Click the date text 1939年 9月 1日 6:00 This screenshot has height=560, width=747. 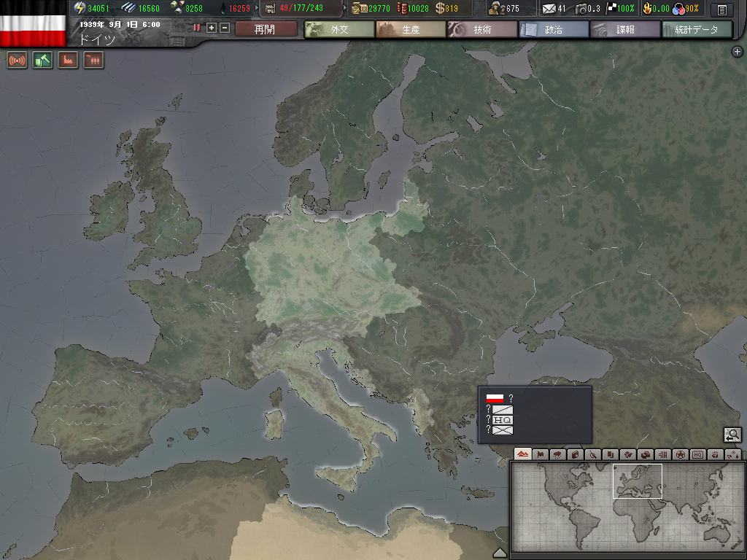[x=120, y=24]
